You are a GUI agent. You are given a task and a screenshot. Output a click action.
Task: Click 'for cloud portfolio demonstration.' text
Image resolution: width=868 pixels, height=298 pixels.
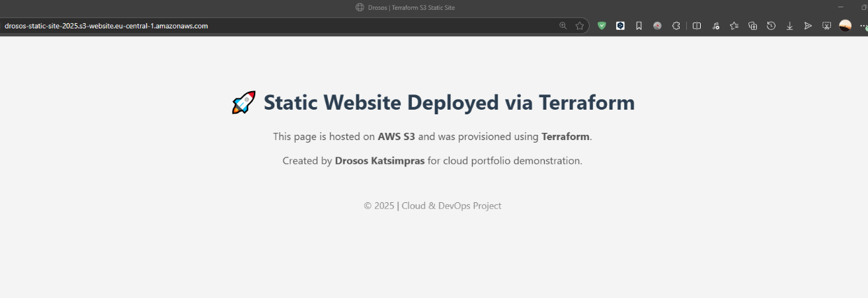(x=505, y=161)
